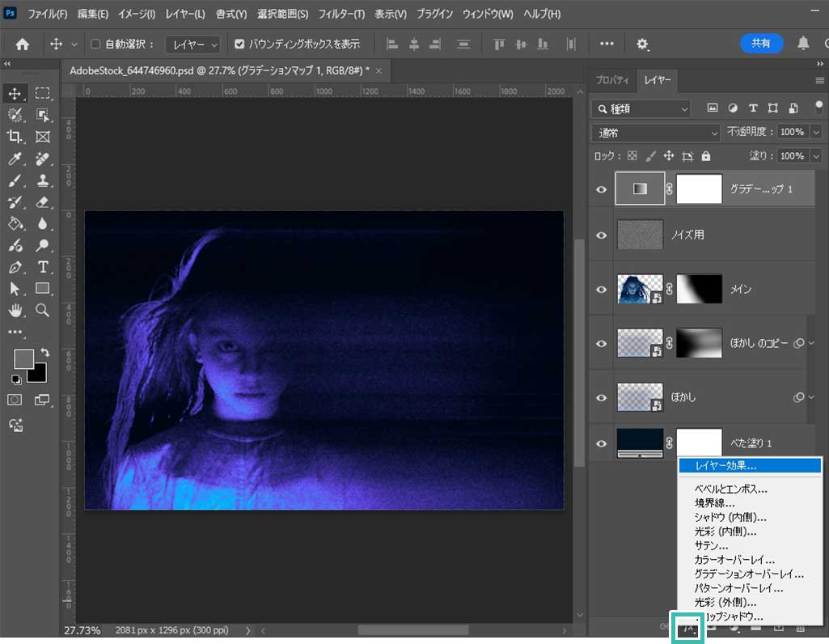Image resolution: width=829 pixels, height=644 pixels.
Task: Open the blend mode 通常 dropdown
Action: (x=656, y=132)
